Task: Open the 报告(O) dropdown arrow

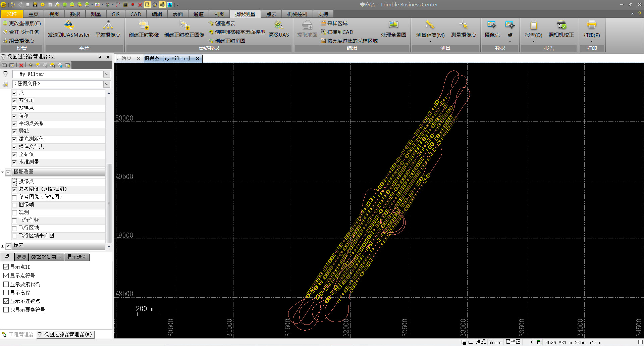Action: pyautogui.click(x=534, y=41)
